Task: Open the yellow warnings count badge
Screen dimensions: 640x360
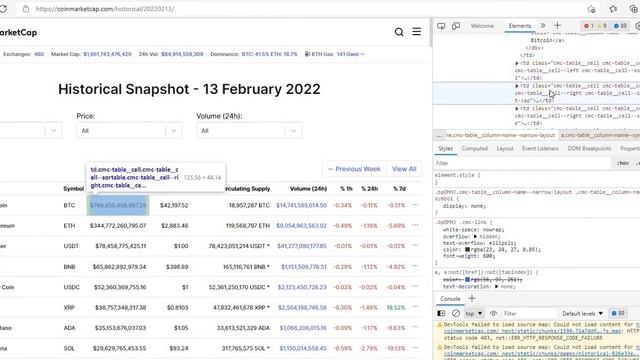Action: pos(602,26)
